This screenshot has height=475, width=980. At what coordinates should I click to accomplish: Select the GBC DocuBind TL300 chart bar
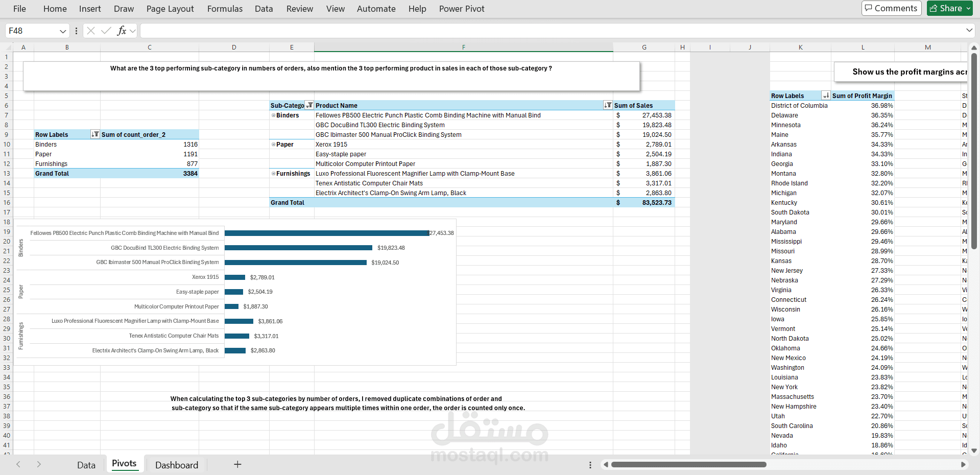click(x=298, y=248)
